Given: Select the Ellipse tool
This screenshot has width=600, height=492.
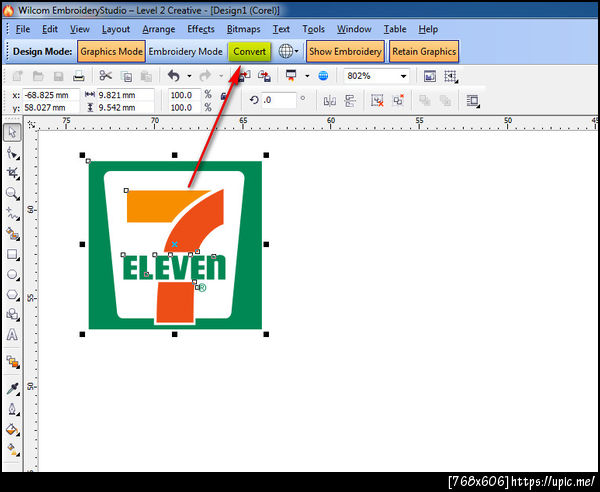Looking at the screenshot, I should click(x=12, y=275).
